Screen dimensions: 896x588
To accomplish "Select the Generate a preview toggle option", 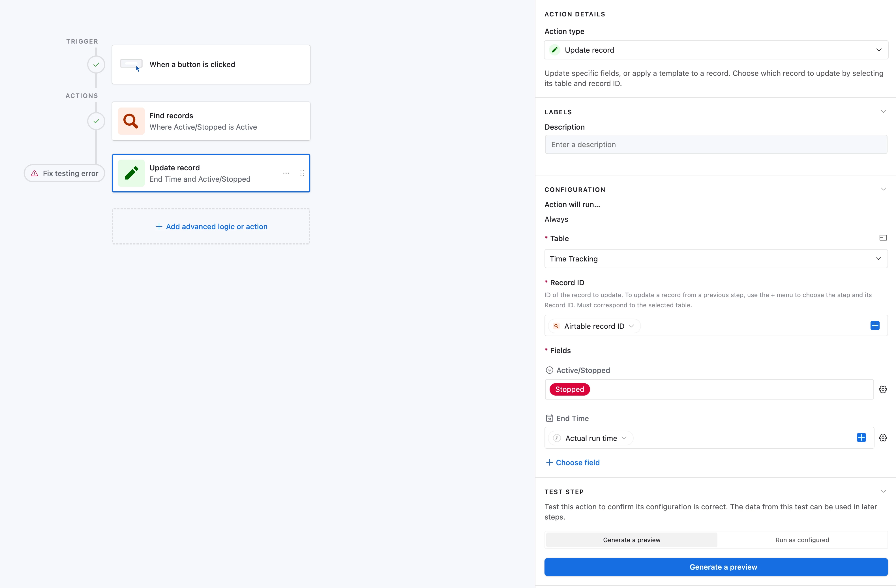I will [x=631, y=540].
